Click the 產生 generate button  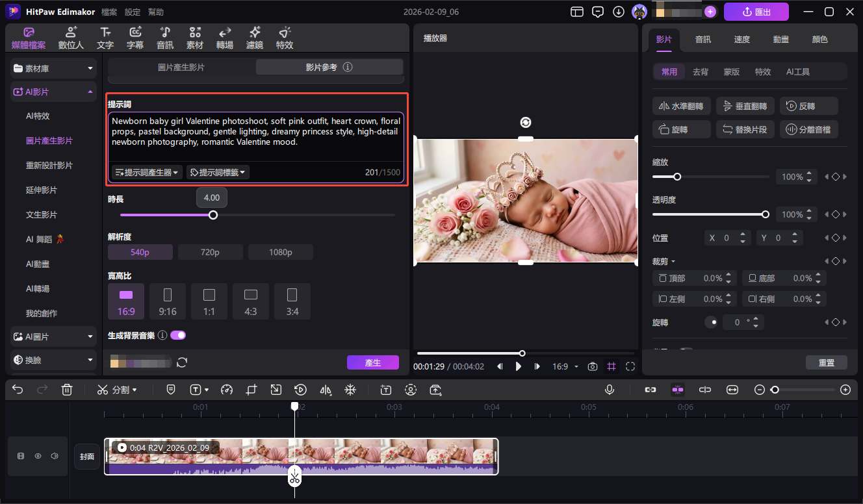(373, 364)
